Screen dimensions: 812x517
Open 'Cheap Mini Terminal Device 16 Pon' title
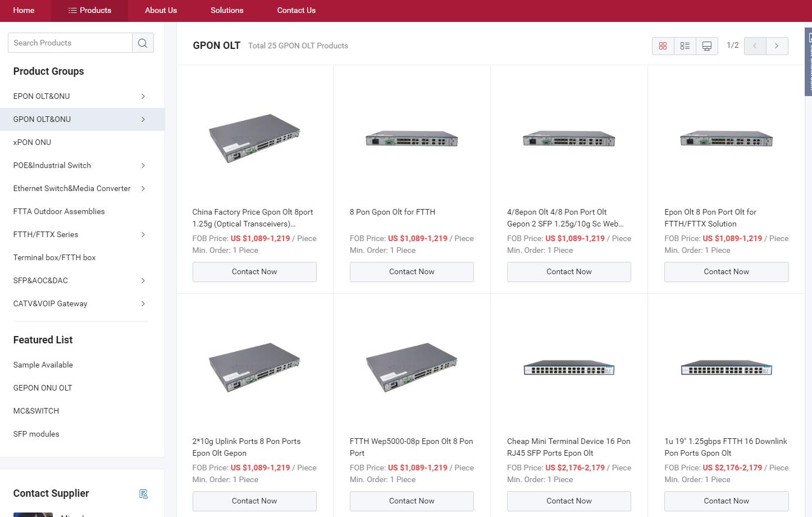(x=568, y=447)
